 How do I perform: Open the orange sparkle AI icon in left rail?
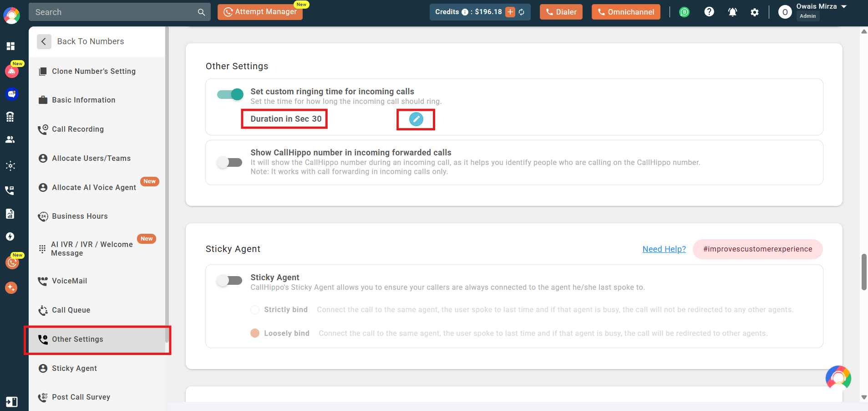(11, 288)
